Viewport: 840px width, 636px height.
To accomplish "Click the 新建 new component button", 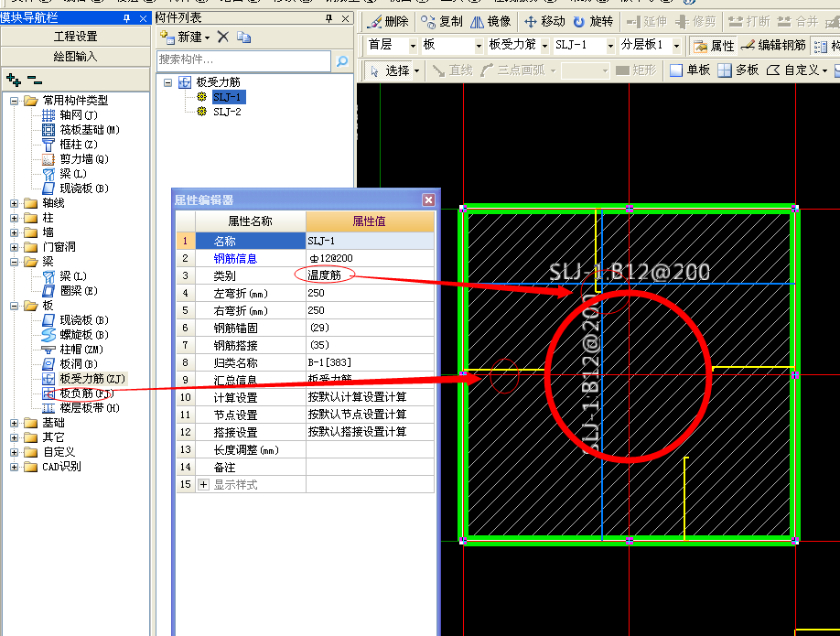I will (x=181, y=37).
